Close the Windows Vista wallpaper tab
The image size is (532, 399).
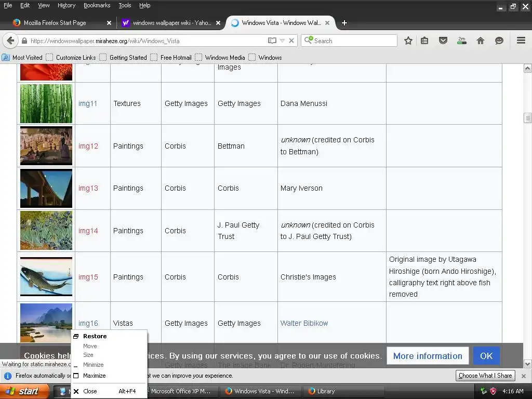(x=327, y=23)
